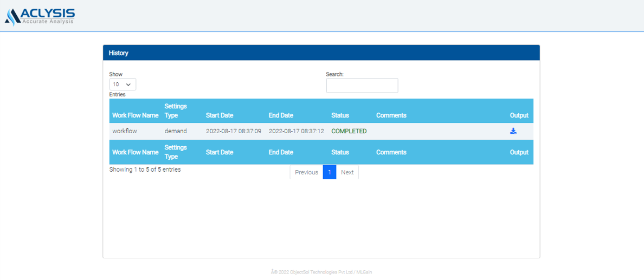This screenshot has height=280, width=644.
Task: Select page 1 in pagination
Action: [329, 172]
